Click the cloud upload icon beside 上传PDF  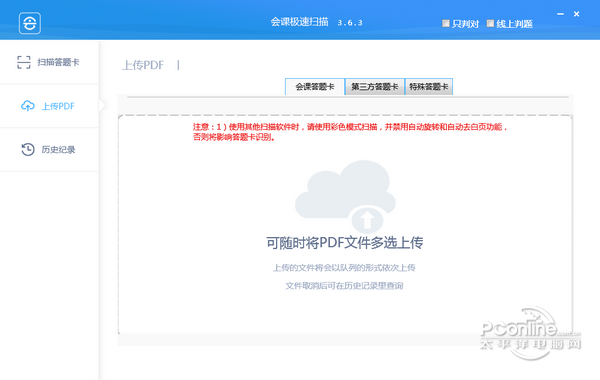[28, 106]
